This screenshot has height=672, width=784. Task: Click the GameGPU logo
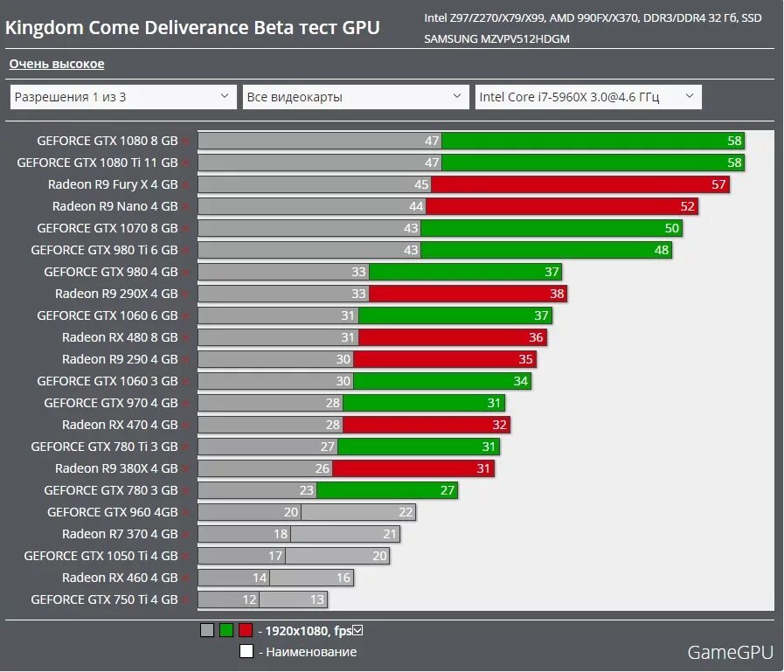[731, 652]
